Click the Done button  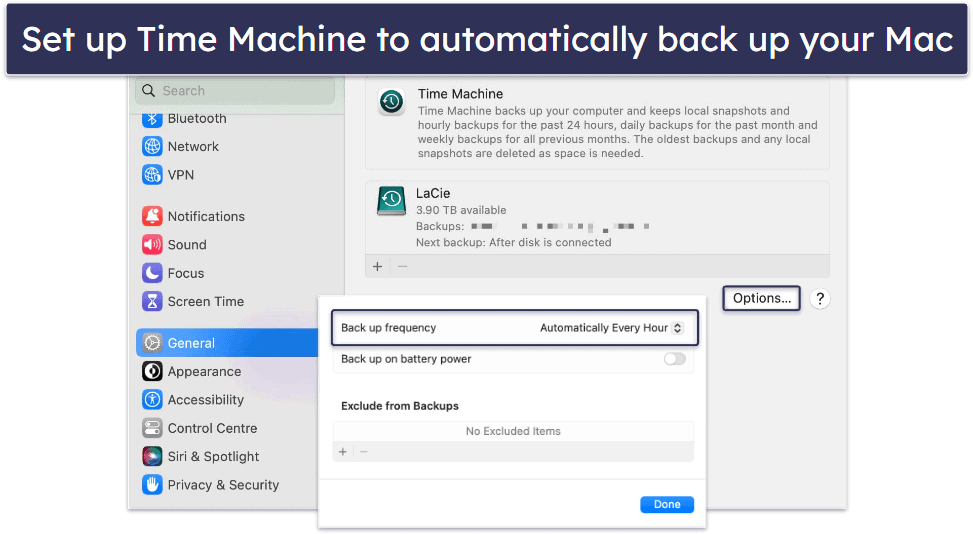point(667,504)
